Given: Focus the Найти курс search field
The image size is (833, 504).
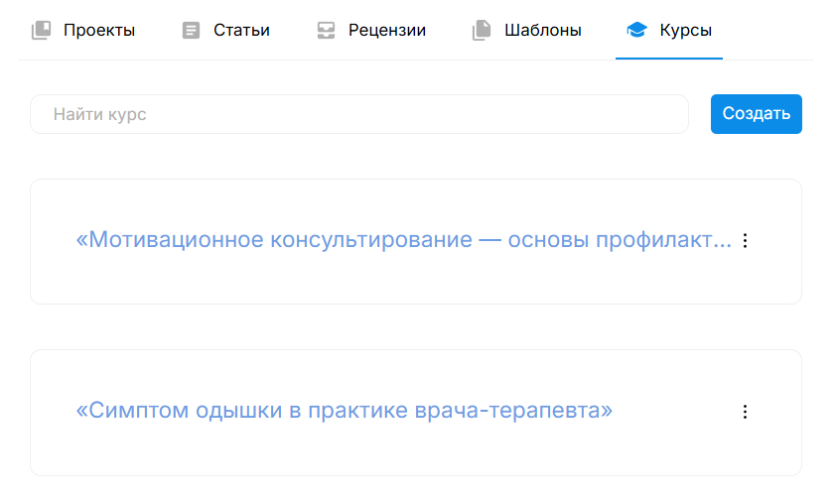Looking at the screenshot, I should click(359, 114).
